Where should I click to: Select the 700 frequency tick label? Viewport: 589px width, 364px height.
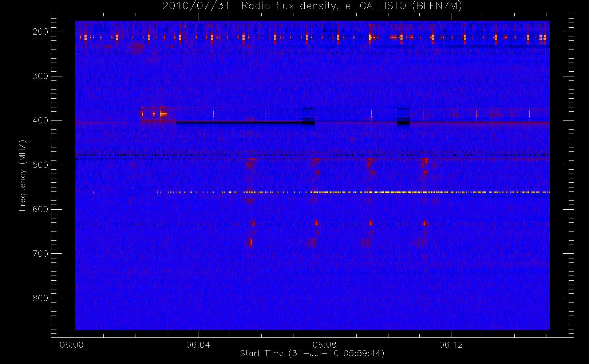pos(40,254)
